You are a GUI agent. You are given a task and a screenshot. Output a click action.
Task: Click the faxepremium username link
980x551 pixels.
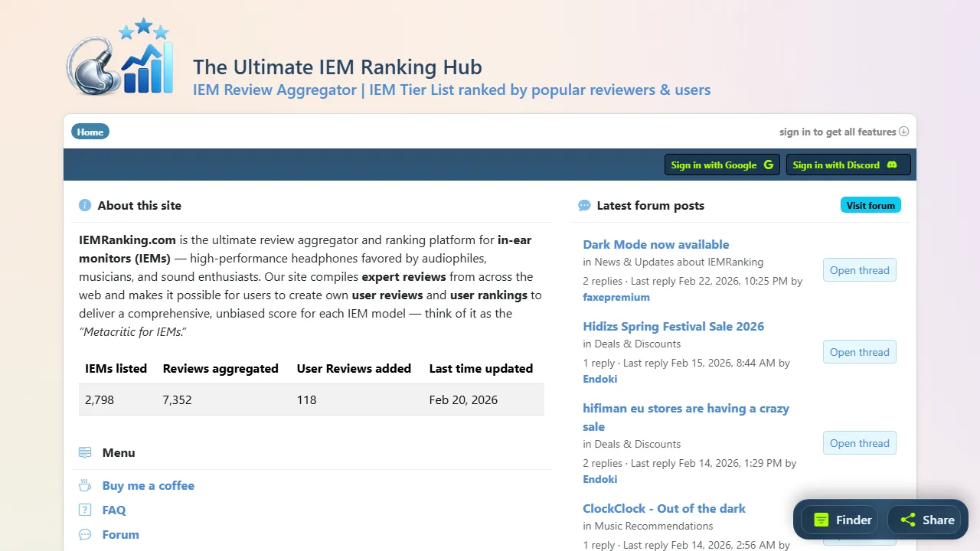pos(616,297)
